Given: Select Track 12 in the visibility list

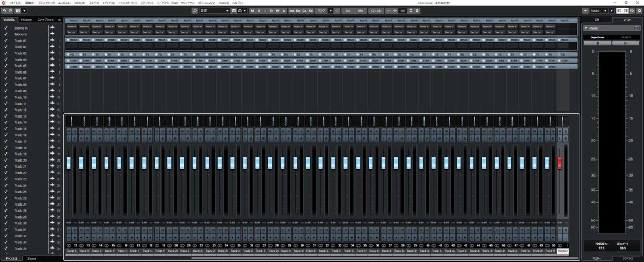Looking at the screenshot, I should (20, 110).
